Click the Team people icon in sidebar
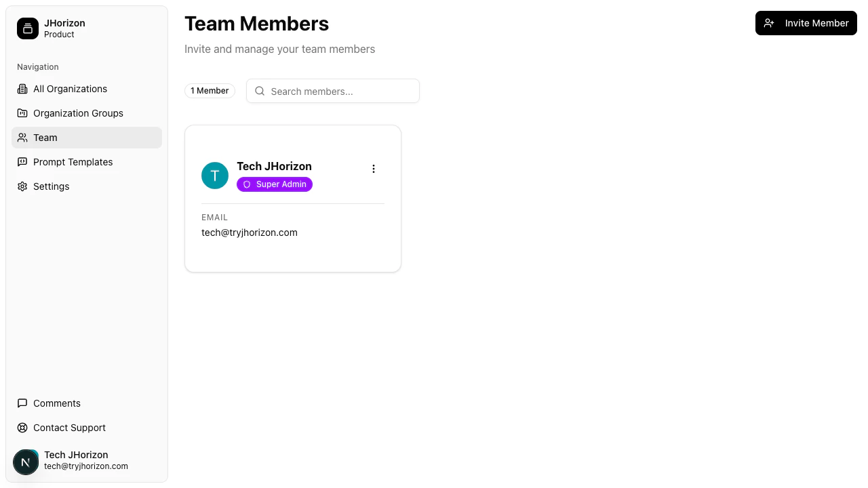The width and height of the screenshot is (868, 488). click(x=22, y=138)
